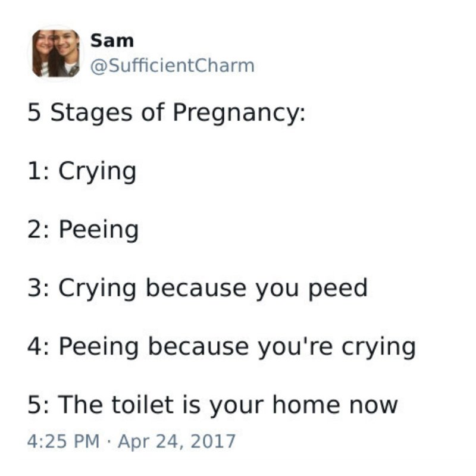Screen dimensions: 476x476
Task: Click the '1: Crying' line
Action: pos(82,171)
